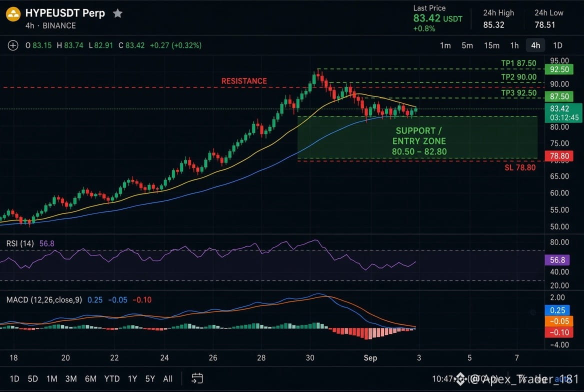Choose the All range button
This screenshot has height=392, width=584.
pos(168,379)
